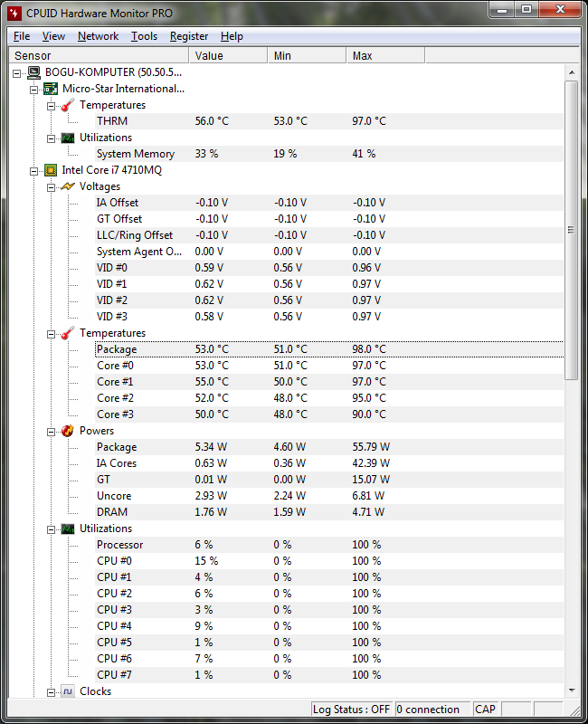The image size is (588, 724).
Task: Click the Sensor column header
Action: (99, 55)
